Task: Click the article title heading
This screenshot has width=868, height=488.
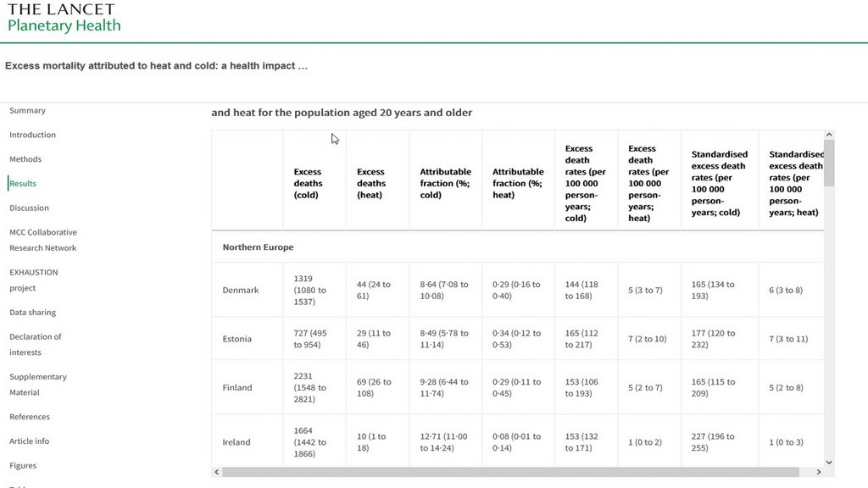Action: point(156,66)
